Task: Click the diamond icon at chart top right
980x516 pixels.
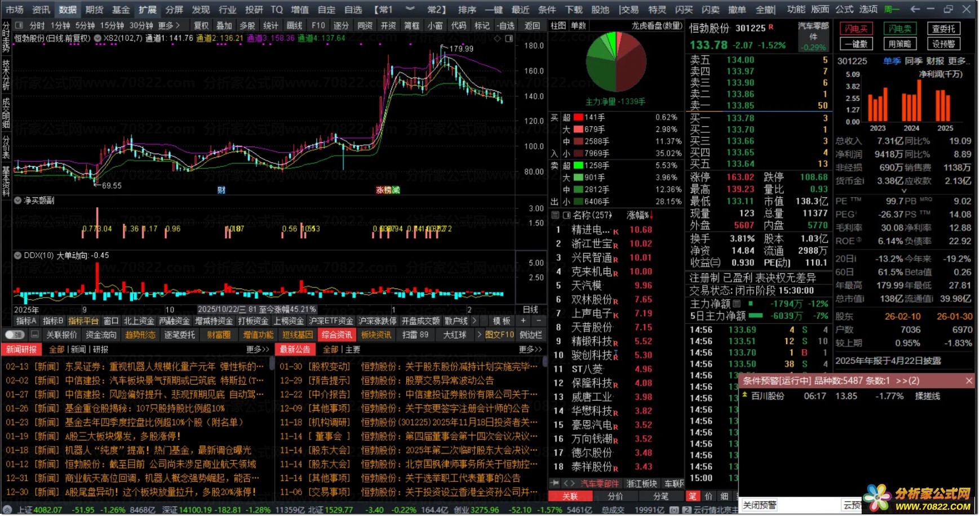Action: (497, 38)
